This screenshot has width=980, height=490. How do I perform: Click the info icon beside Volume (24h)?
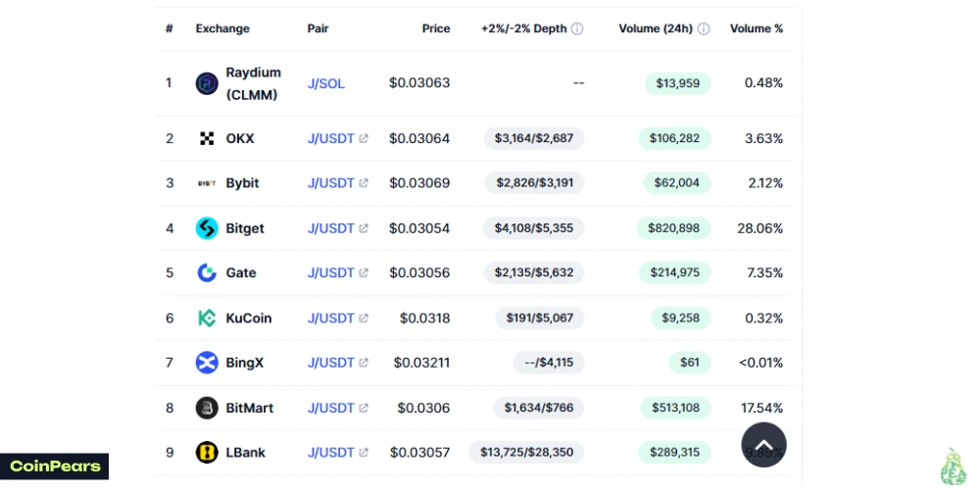[704, 29]
